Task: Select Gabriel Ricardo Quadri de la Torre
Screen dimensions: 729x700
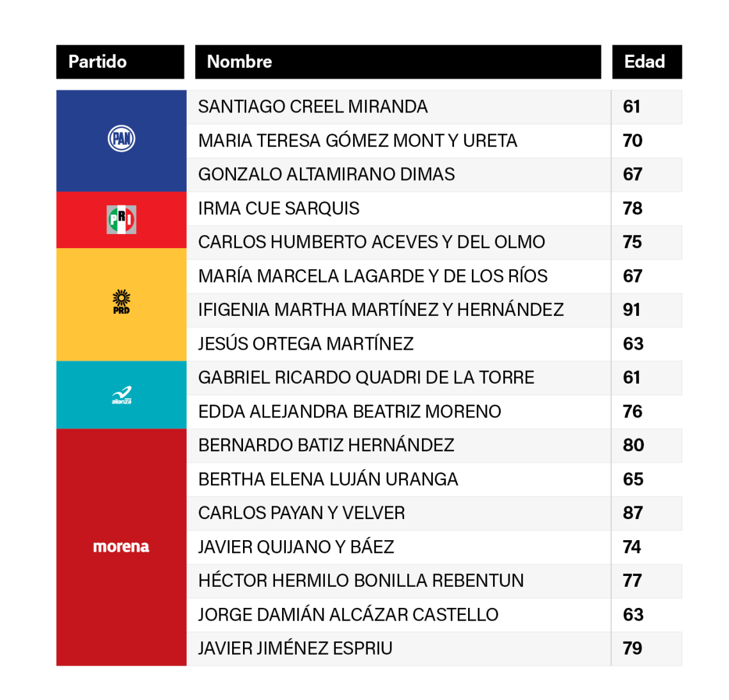Action: coord(366,378)
